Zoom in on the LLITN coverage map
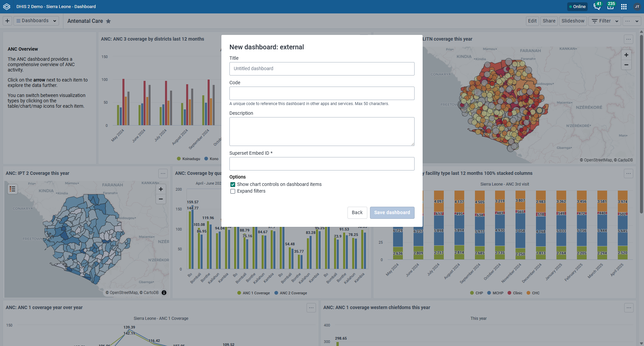Viewport: 644px width, 346px height. point(626,55)
